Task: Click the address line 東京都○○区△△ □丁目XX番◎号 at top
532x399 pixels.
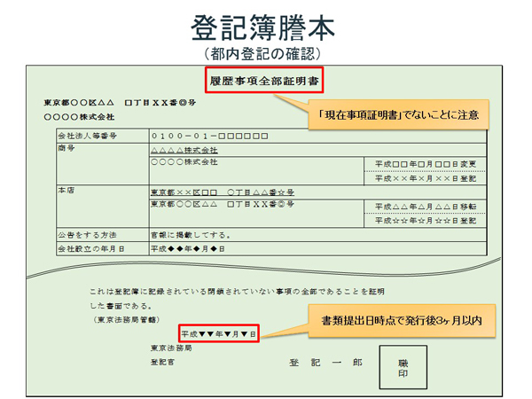Action: 120,103
